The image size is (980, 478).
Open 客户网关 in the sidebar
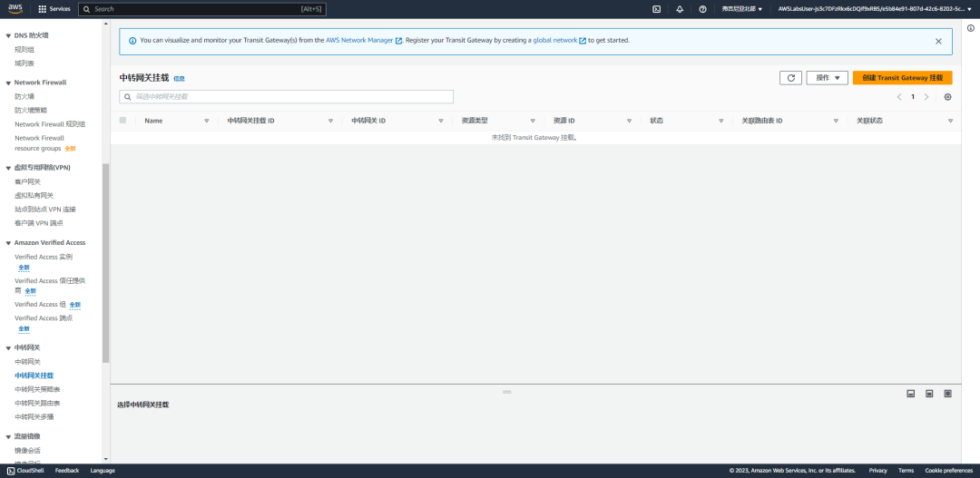(27, 181)
